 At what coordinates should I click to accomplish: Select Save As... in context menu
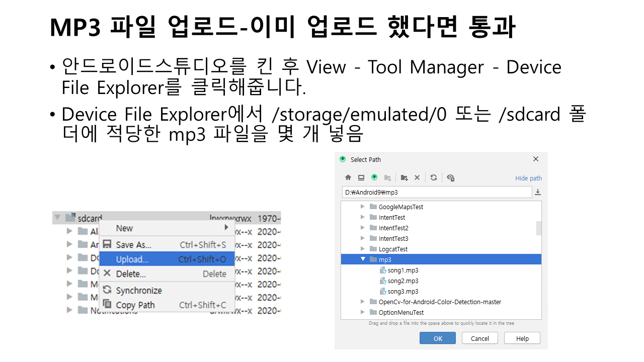coord(133,245)
